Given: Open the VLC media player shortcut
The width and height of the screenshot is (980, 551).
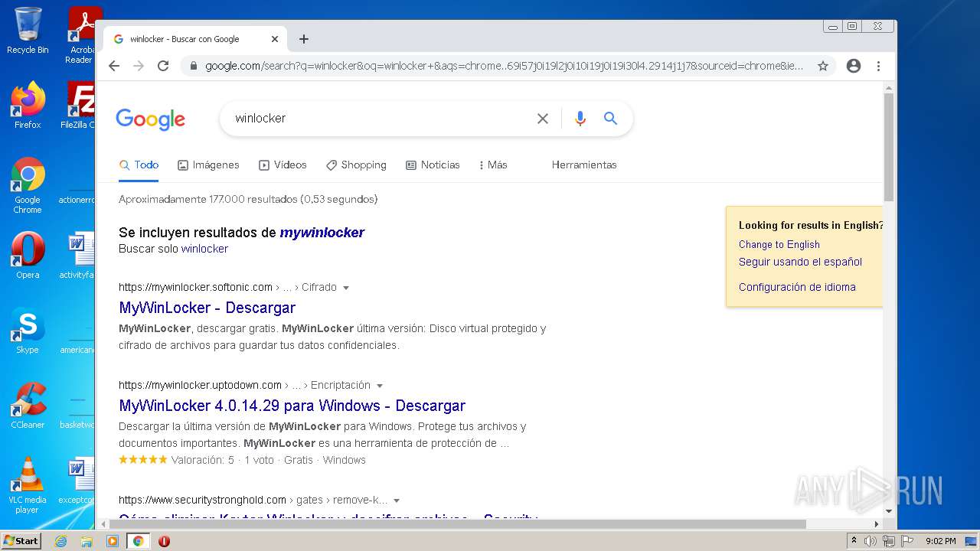Looking at the screenshot, I should pyautogui.click(x=28, y=485).
